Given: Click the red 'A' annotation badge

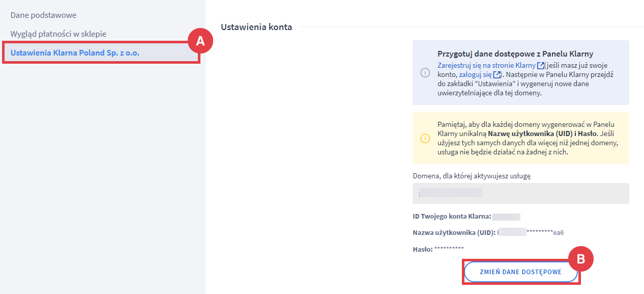Looking at the screenshot, I should pos(200,41).
